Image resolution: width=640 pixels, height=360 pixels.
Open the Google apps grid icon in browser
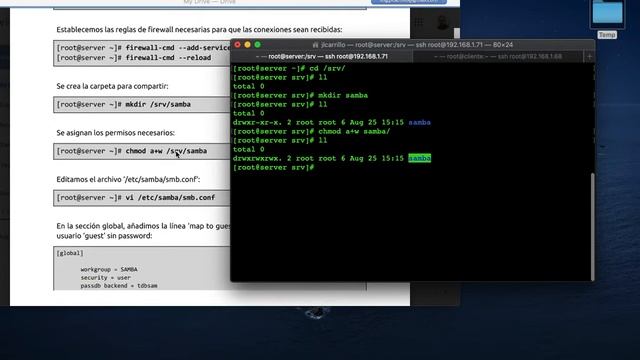[x=419, y=22]
